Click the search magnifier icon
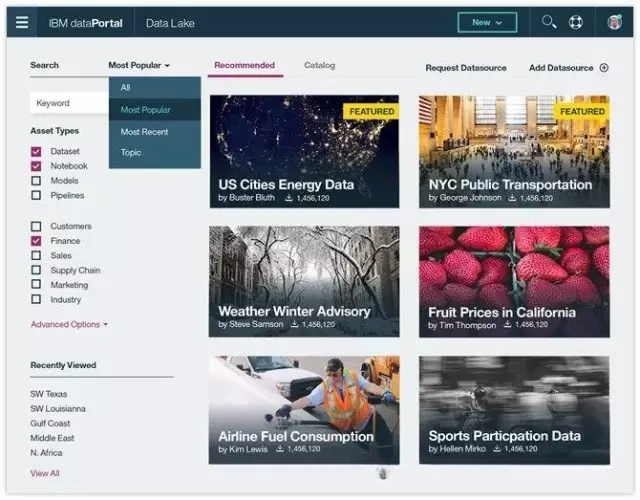Image resolution: width=640 pixels, height=500 pixels. pos(549,22)
